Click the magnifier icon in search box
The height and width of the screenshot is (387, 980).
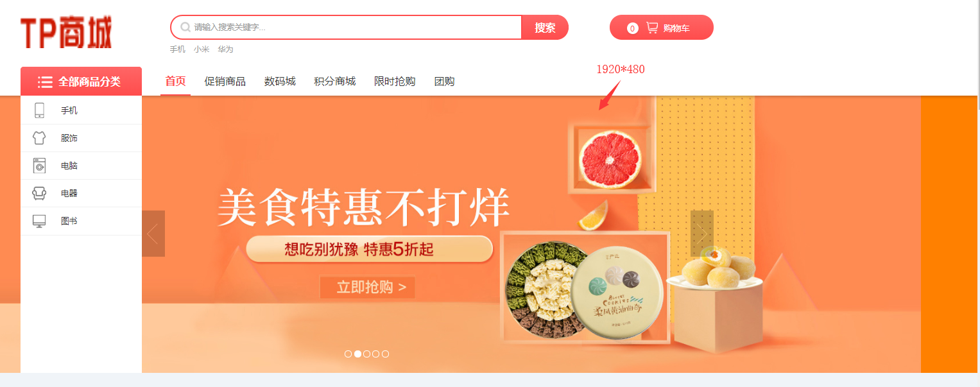[x=185, y=28]
